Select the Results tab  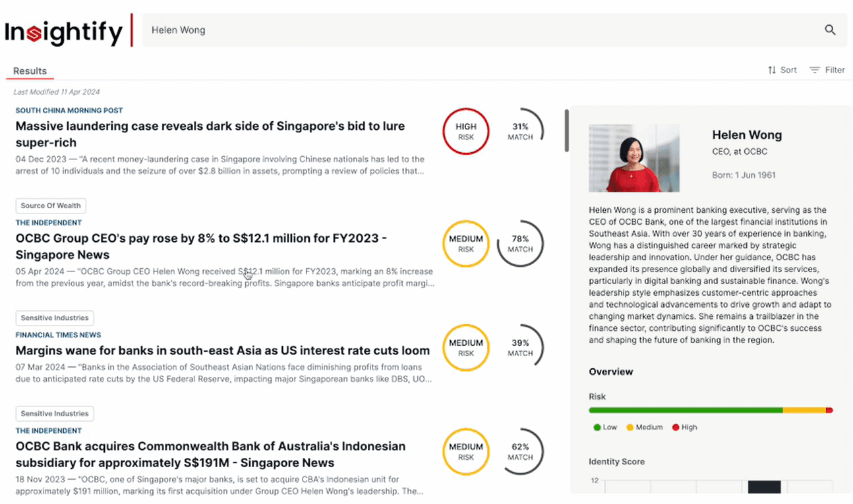point(30,71)
